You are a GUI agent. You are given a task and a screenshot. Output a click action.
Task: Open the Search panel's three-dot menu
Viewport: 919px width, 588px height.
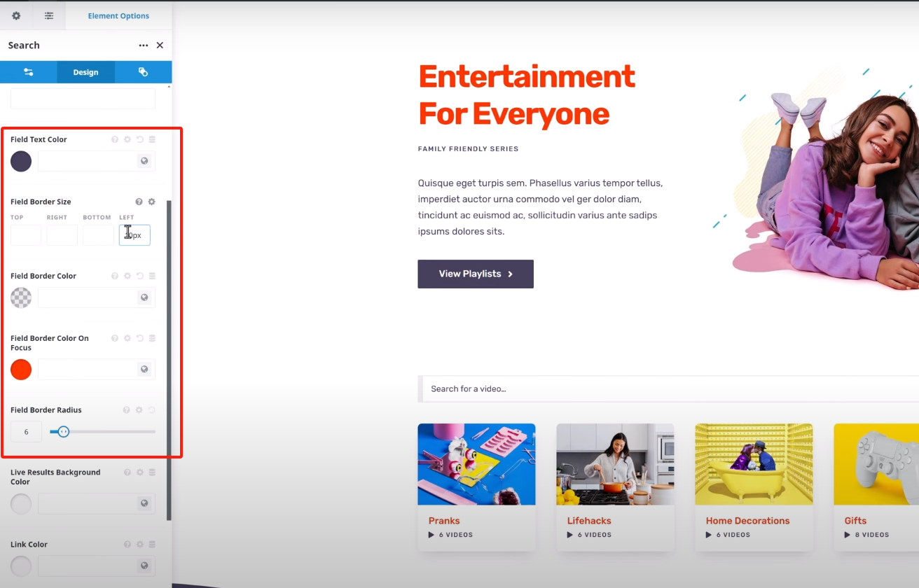[144, 45]
